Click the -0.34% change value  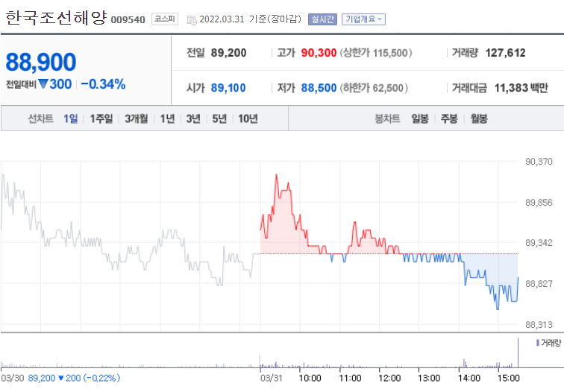103,84
